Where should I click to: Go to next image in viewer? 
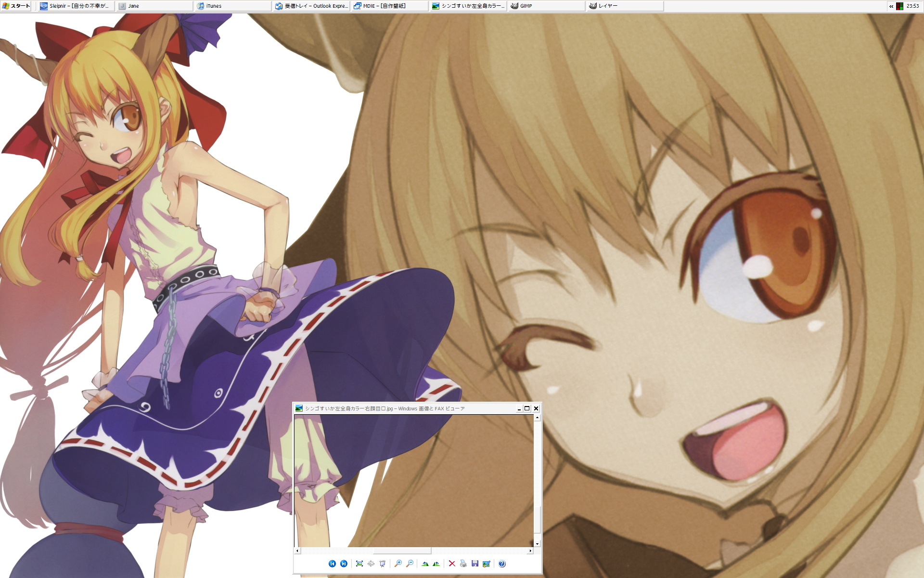tap(344, 564)
